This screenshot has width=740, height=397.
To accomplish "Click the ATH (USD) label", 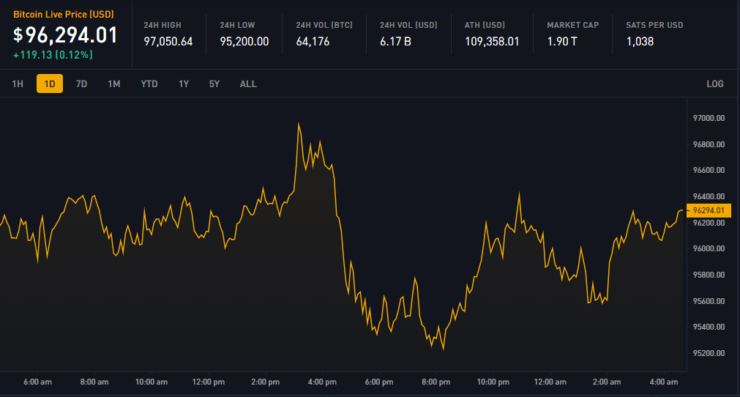I will pyautogui.click(x=485, y=25).
